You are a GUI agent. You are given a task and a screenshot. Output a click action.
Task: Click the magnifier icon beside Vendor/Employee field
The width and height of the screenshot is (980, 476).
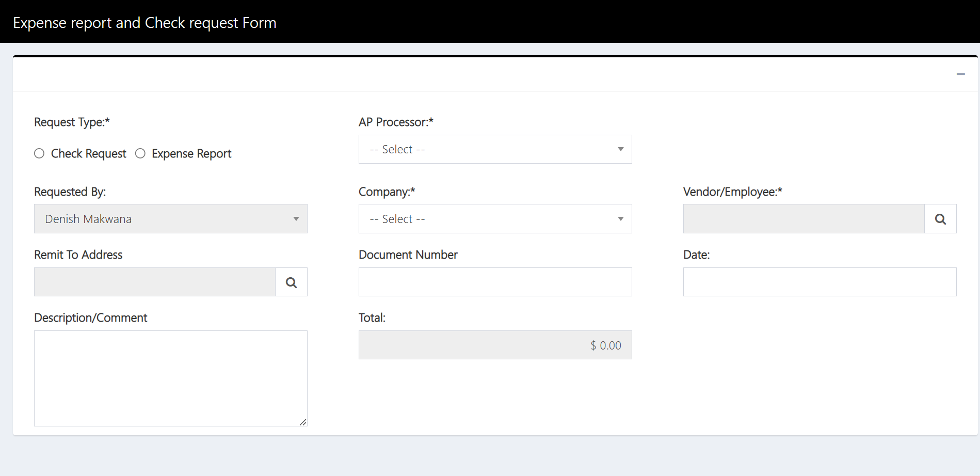(940, 218)
